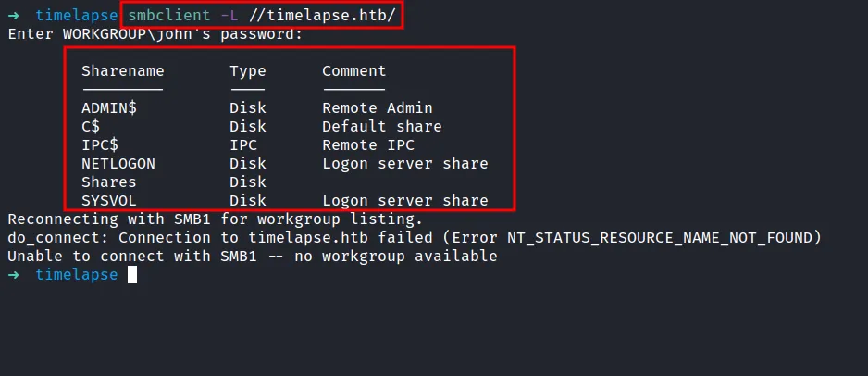Click the green prompt arrow on the last line
868x376 pixels.
(x=14, y=275)
